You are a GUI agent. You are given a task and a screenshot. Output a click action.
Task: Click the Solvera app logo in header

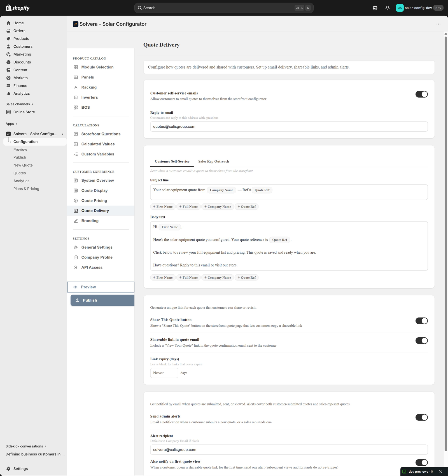point(75,24)
